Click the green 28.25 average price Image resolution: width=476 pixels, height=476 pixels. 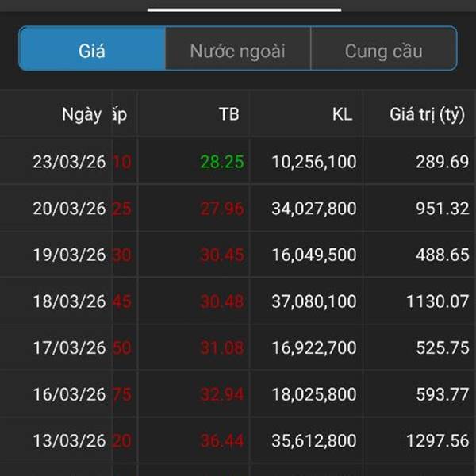coord(221,163)
